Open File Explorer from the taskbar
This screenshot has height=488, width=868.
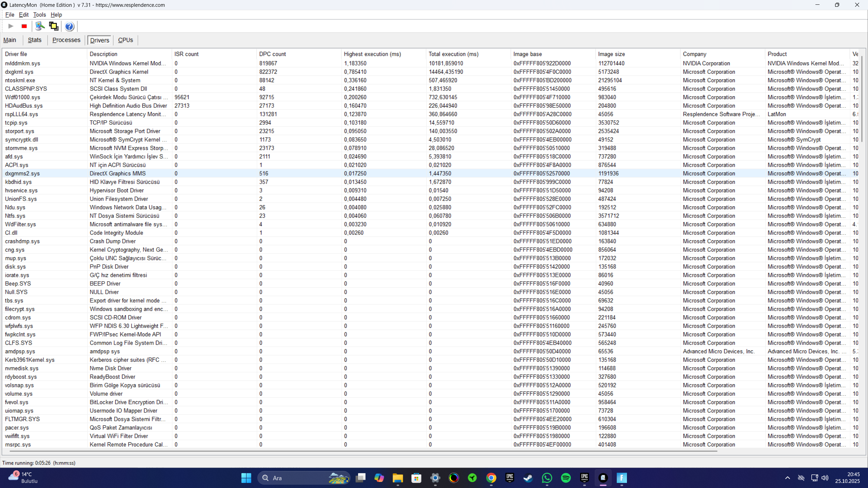click(398, 478)
